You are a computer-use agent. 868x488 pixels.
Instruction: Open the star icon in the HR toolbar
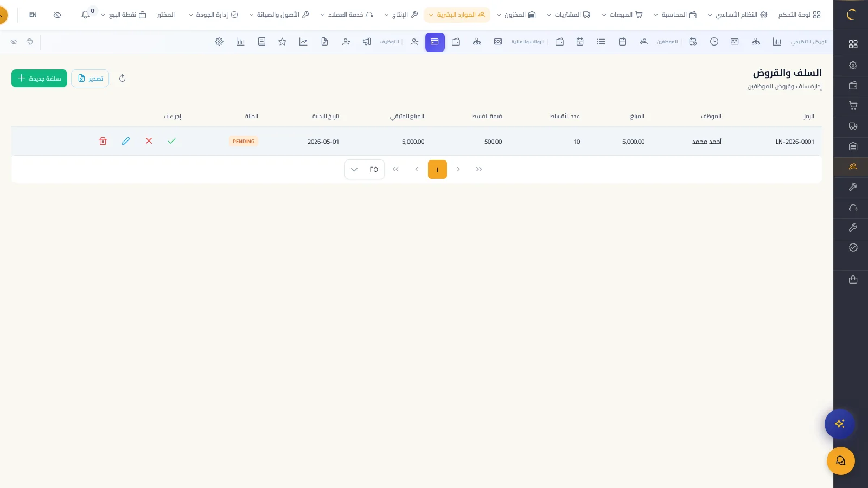tap(282, 42)
